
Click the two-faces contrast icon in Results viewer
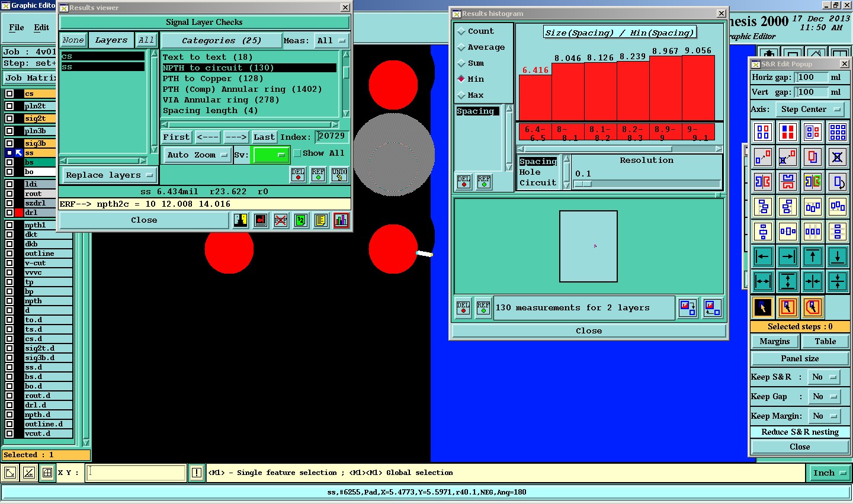[240, 220]
